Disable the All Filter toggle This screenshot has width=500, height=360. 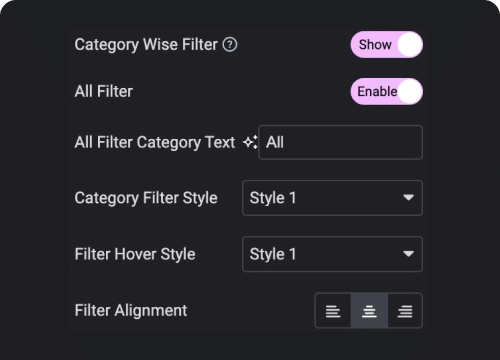pyautogui.click(x=387, y=91)
